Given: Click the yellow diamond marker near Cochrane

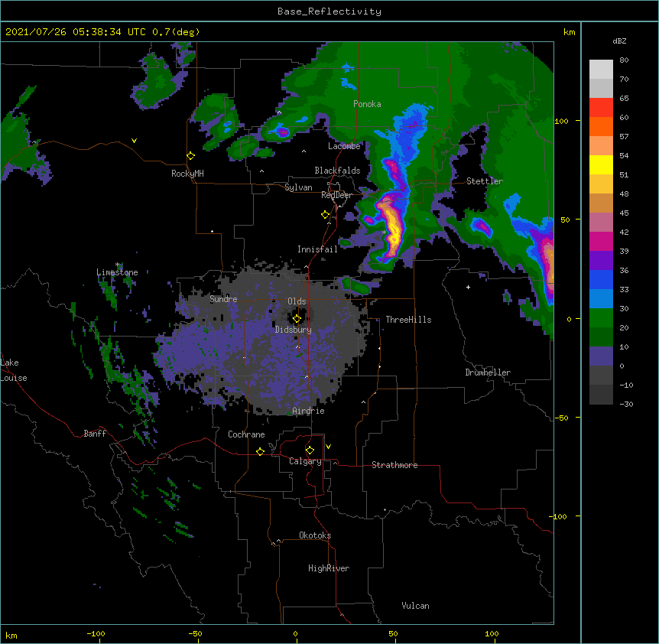Looking at the screenshot, I should click(260, 451).
